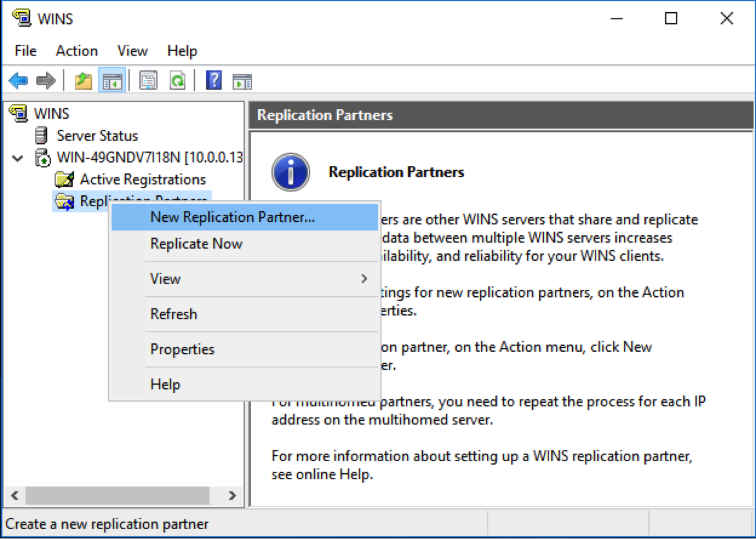This screenshot has width=756, height=539.
Task: Expand the View submenu arrow
Action: [x=364, y=279]
